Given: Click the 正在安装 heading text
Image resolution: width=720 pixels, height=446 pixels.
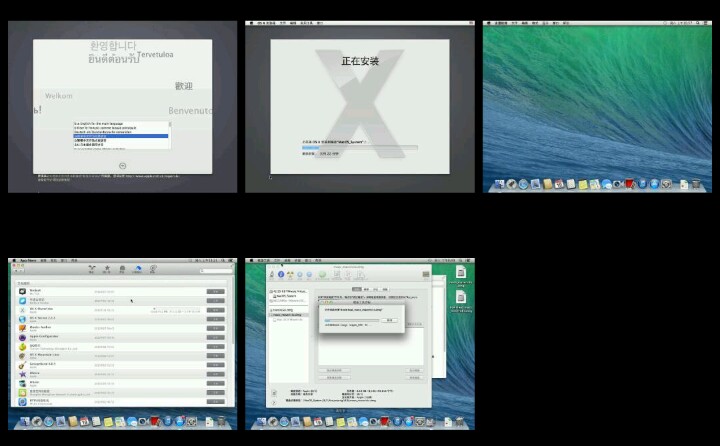Looking at the screenshot, I should (360, 61).
